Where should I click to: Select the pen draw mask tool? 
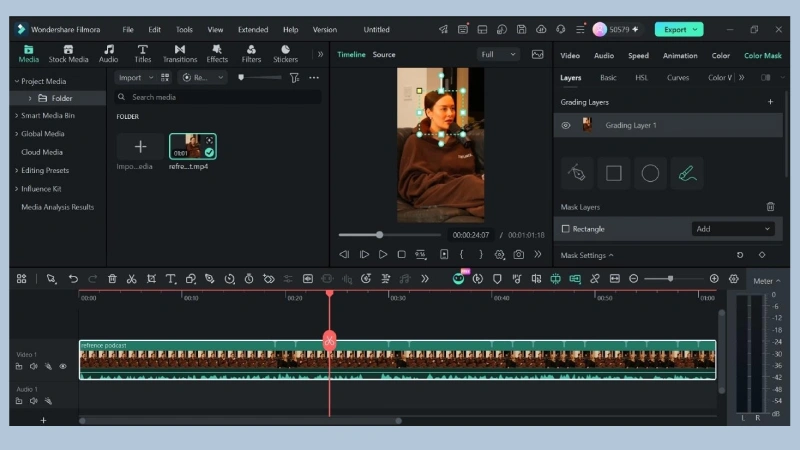[x=577, y=173]
